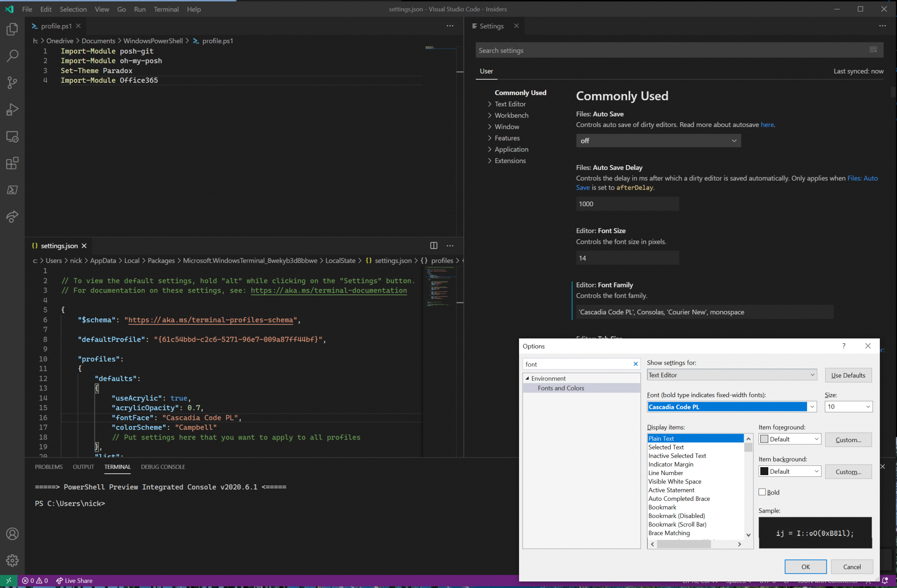Open the Run and Debug view
This screenshot has height=588, width=897.
[x=12, y=109]
